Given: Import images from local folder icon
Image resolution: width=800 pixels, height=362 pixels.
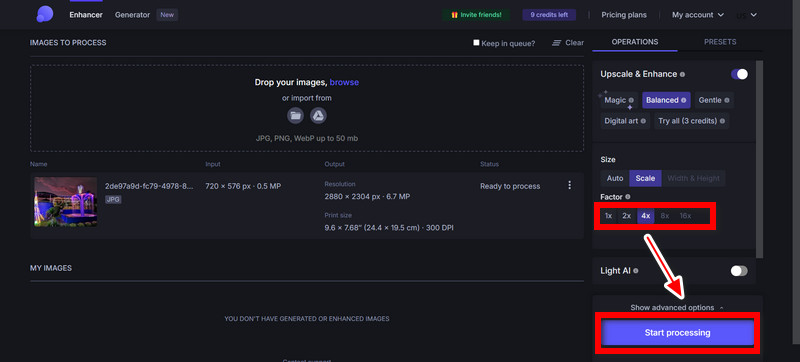Looking at the screenshot, I should pyautogui.click(x=295, y=116).
